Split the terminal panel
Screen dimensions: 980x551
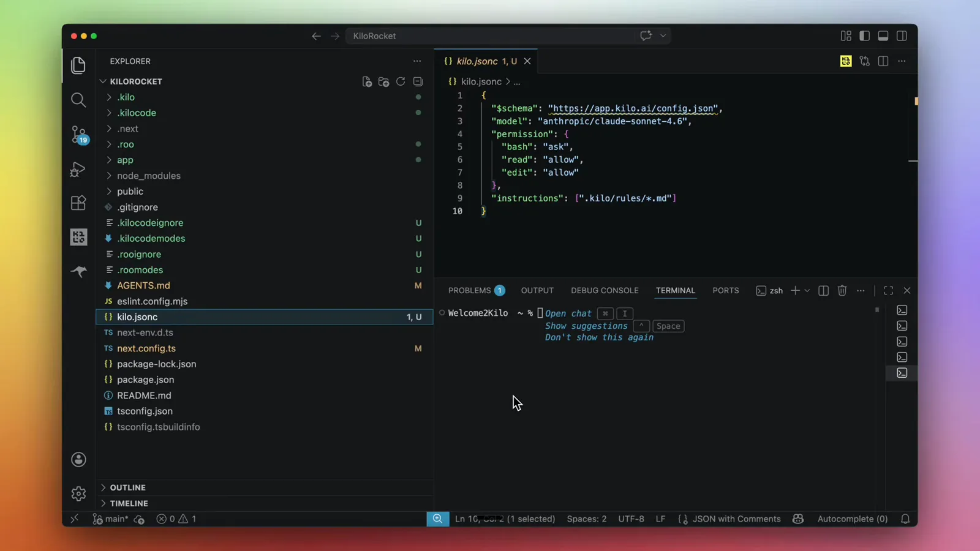point(823,291)
